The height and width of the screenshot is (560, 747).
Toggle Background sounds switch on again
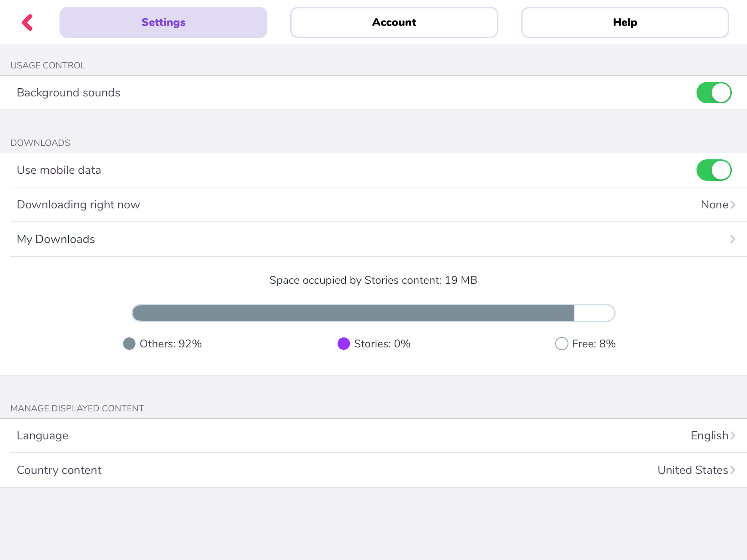pos(714,92)
